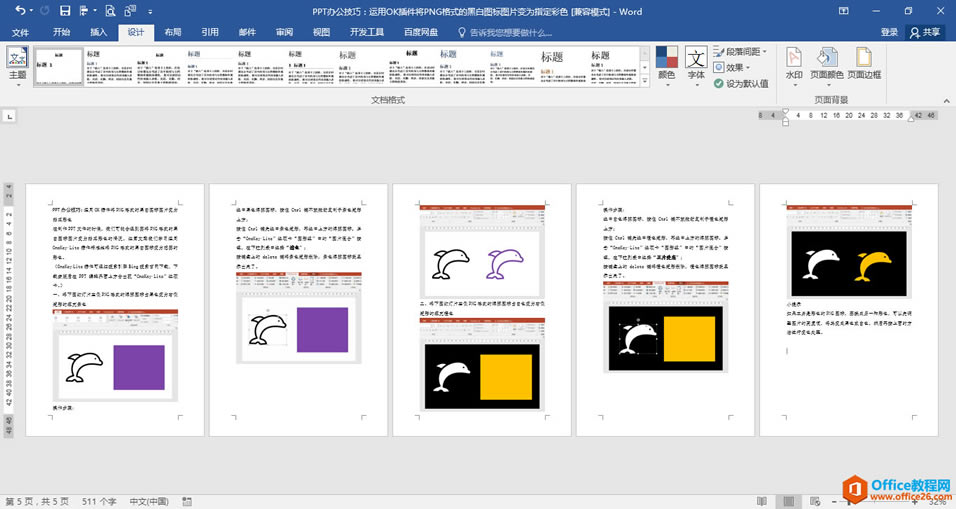Switch to the 视图 tab
Screen dimensions: 956x509
tap(321, 32)
